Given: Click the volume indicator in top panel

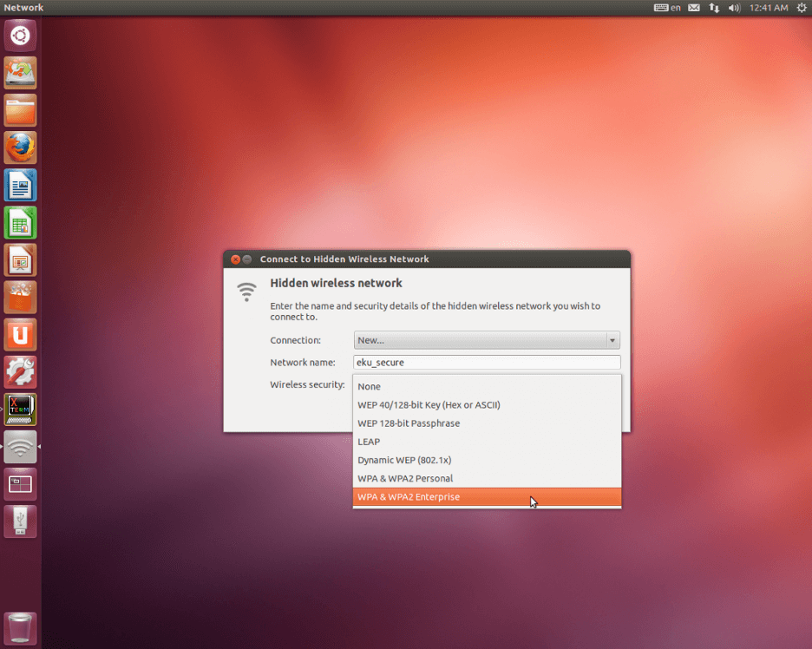Looking at the screenshot, I should [735, 8].
